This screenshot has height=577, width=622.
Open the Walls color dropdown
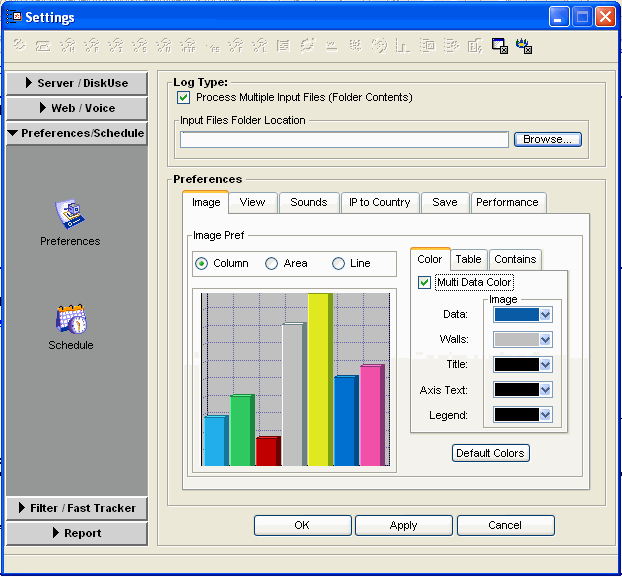point(545,340)
